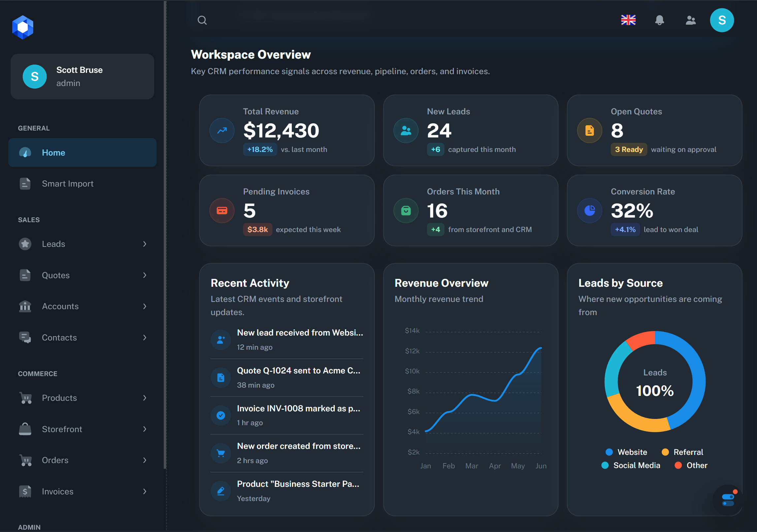This screenshot has width=757, height=532.
Task: Open the contacts people icon in header
Action: click(x=690, y=20)
